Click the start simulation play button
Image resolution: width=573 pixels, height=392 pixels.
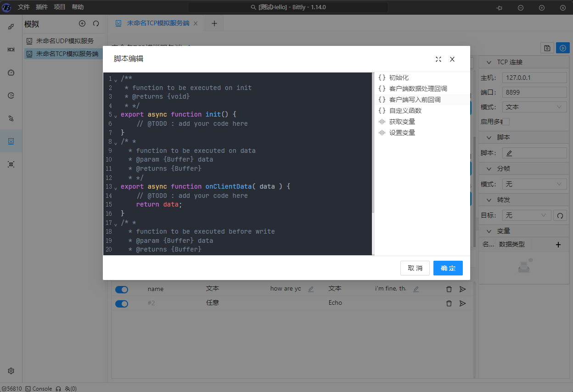coord(562,48)
